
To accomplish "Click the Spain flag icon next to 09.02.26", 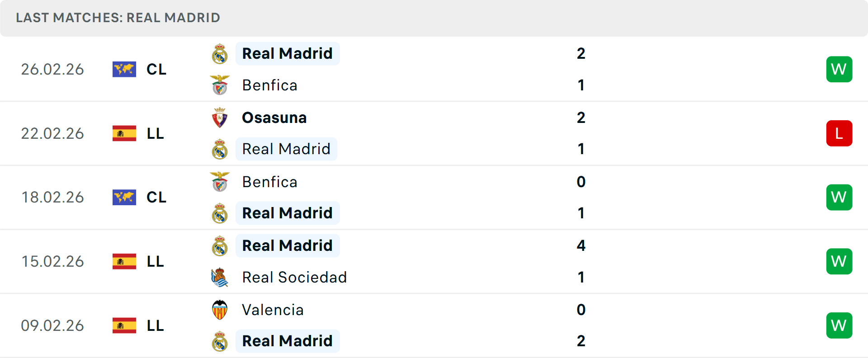I will [x=124, y=325].
